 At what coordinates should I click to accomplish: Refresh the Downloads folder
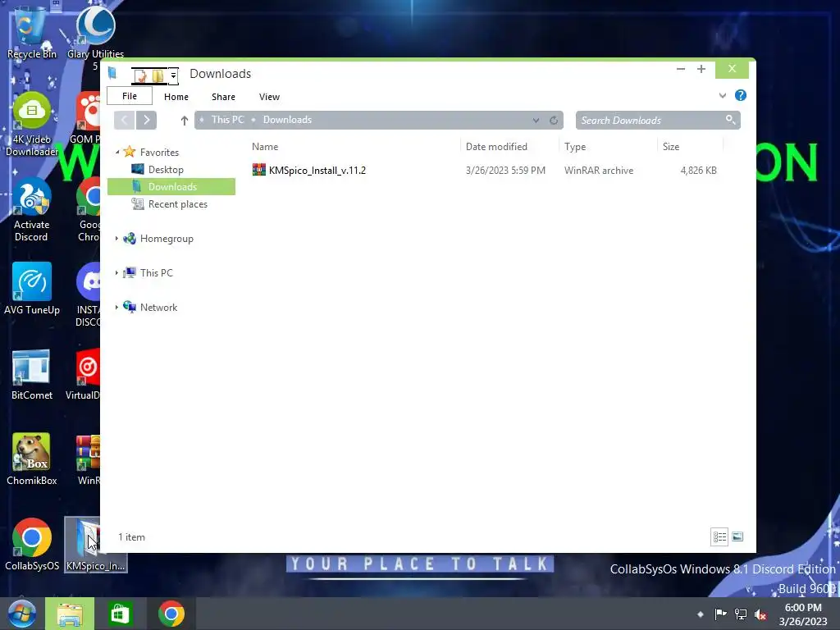(x=554, y=121)
